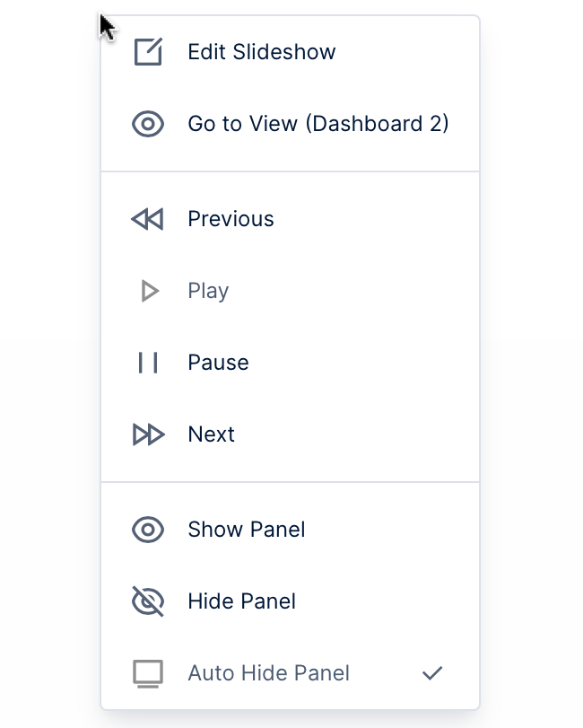Click the monitor icon for Auto Hide Panel
The height and width of the screenshot is (728, 583).
(x=148, y=673)
